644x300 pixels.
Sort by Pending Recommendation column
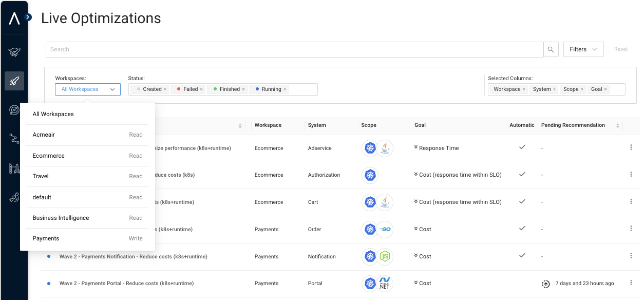pyautogui.click(x=616, y=125)
